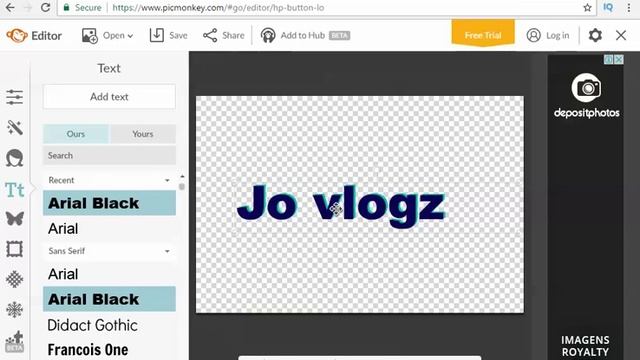Select Arial in Recent list
This screenshot has height=360, width=640.
point(109,229)
